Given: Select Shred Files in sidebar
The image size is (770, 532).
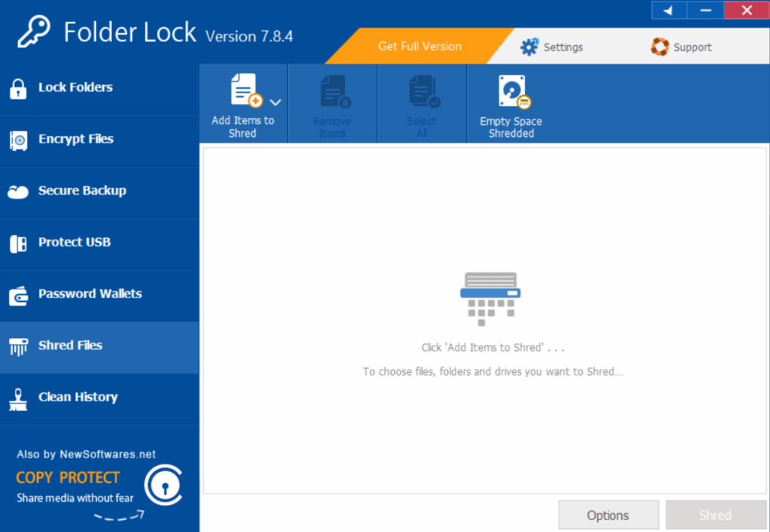Looking at the screenshot, I should point(100,347).
